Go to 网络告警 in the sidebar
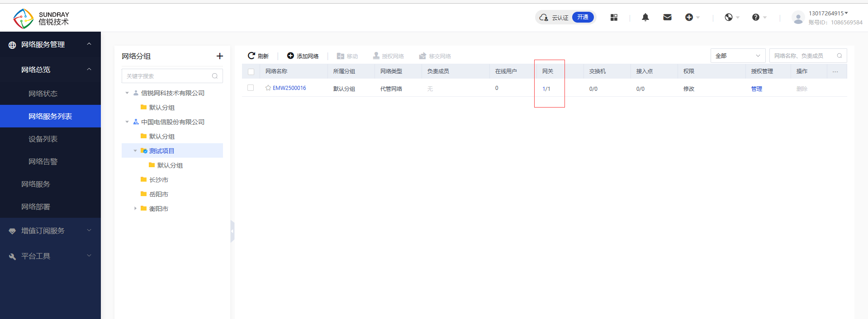The image size is (868, 319). click(43, 162)
